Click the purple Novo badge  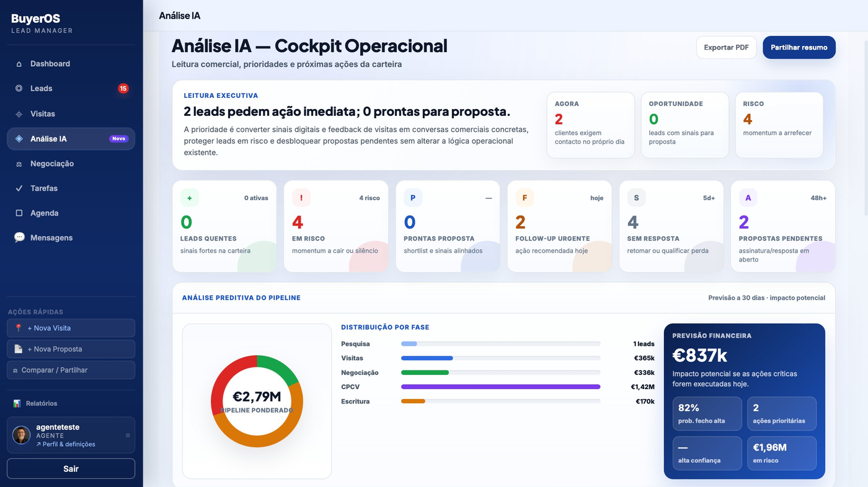(x=118, y=139)
